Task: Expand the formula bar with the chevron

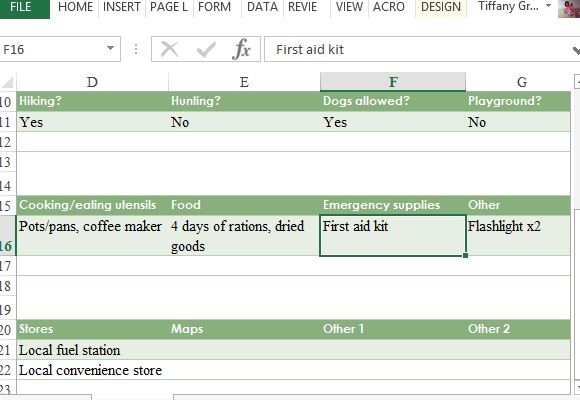Action: pos(576,50)
